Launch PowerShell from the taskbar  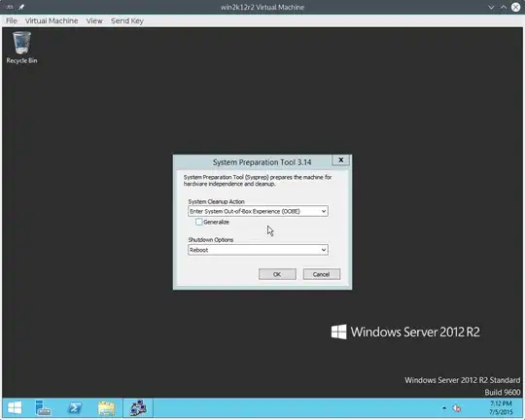74,408
